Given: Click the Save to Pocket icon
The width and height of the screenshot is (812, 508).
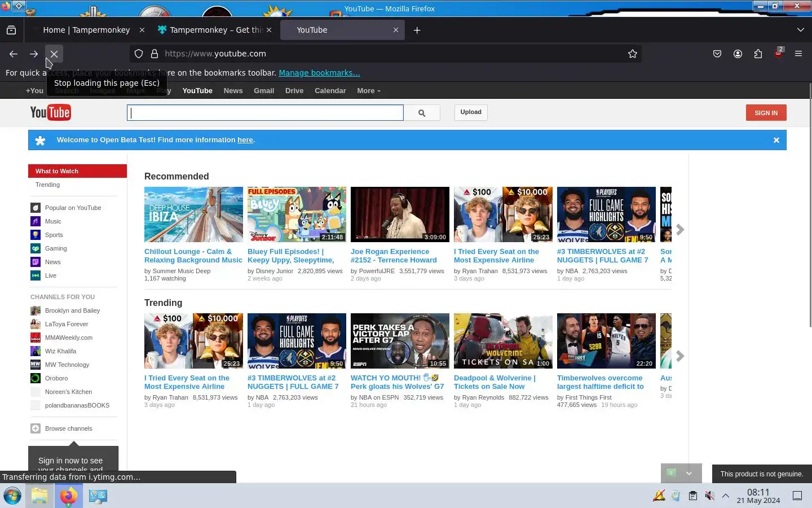Looking at the screenshot, I should [717, 54].
